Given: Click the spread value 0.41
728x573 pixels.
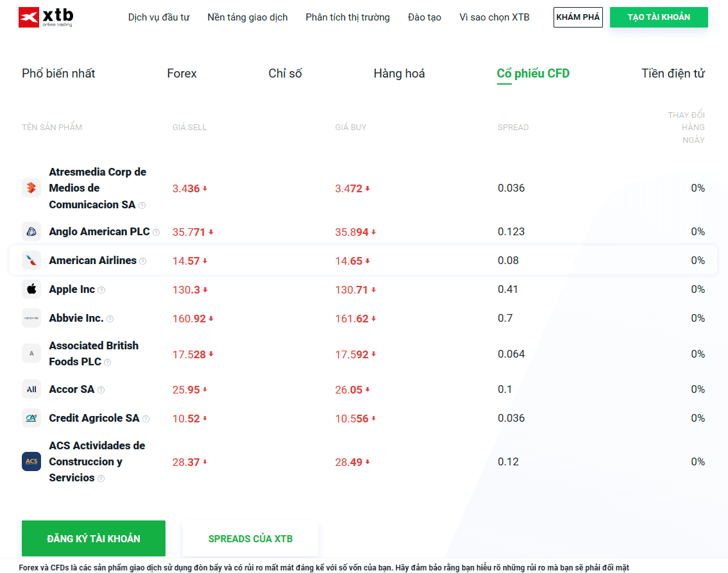Looking at the screenshot, I should click(508, 289).
